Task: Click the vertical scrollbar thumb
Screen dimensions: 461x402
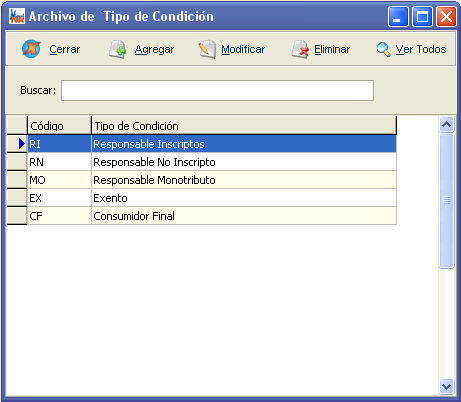Action: [x=446, y=200]
